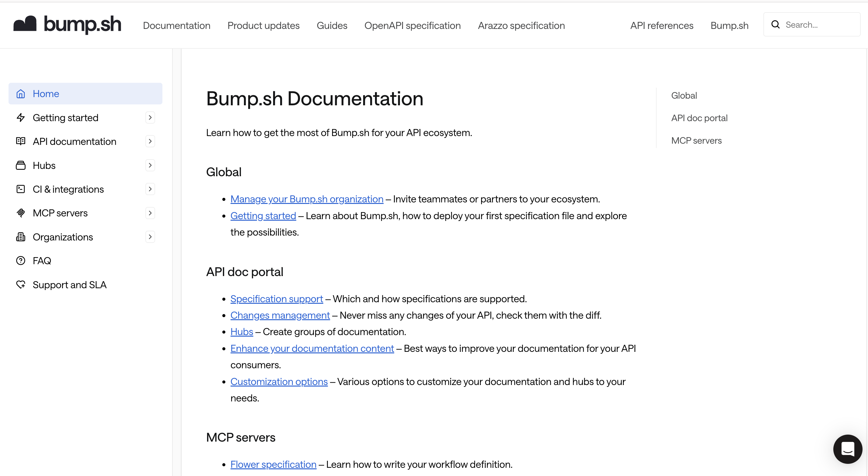Expand the API documentation section
The width and height of the screenshot is (868, 476).
click(x=150, y=141)
